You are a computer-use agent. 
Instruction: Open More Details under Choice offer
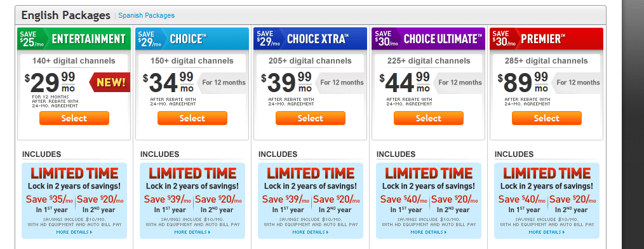click(192, 232)
